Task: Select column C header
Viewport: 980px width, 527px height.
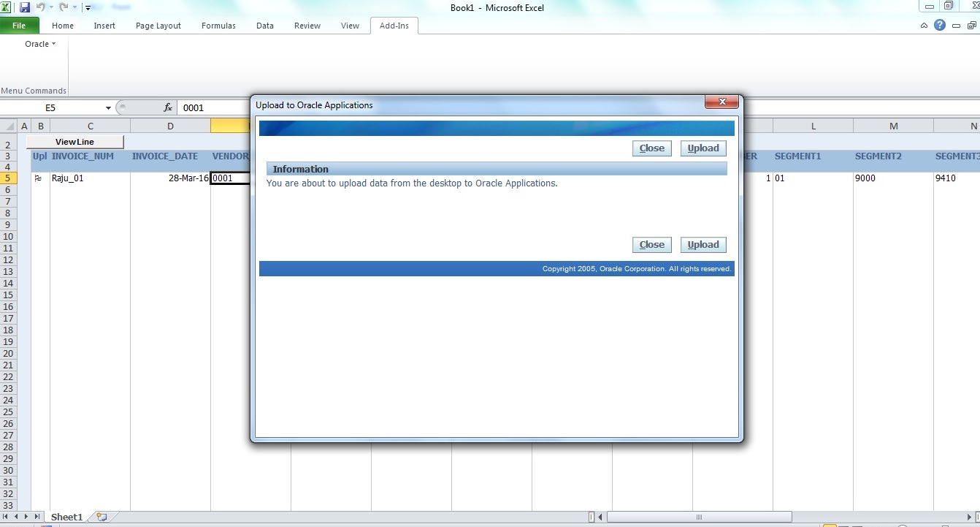Action: pyautogui.click(x=90, y=126)
